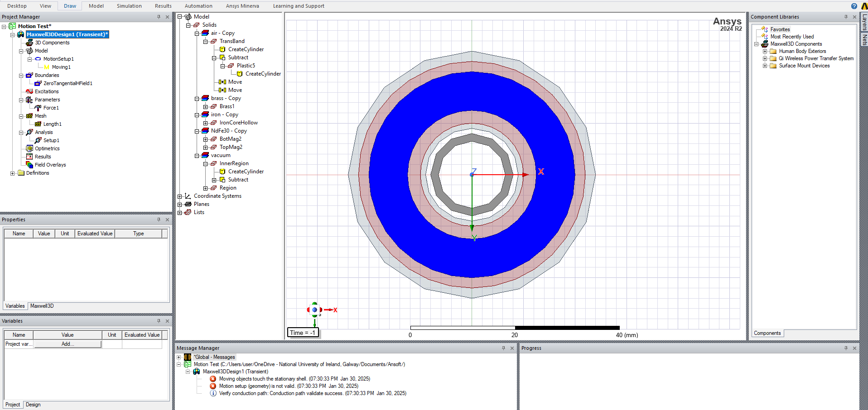
Task: Expand the Human Body Exteriors folder
Action: tap(765, 51)
